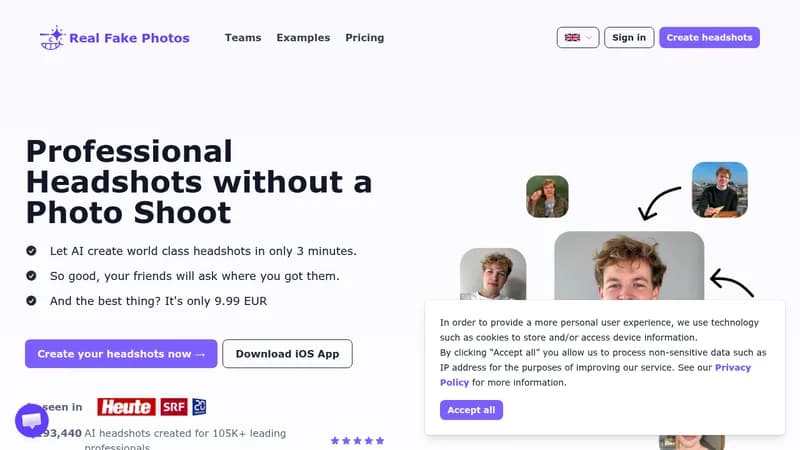Expand the language flag dropdown
The height and width of the screenshot is (450, 800).
[578, 38]
